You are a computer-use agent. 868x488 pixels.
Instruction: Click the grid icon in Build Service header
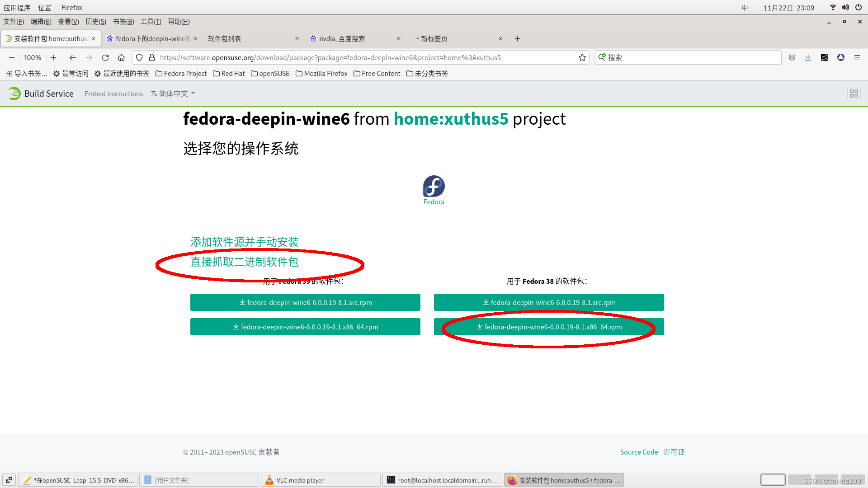click(854, 94)
